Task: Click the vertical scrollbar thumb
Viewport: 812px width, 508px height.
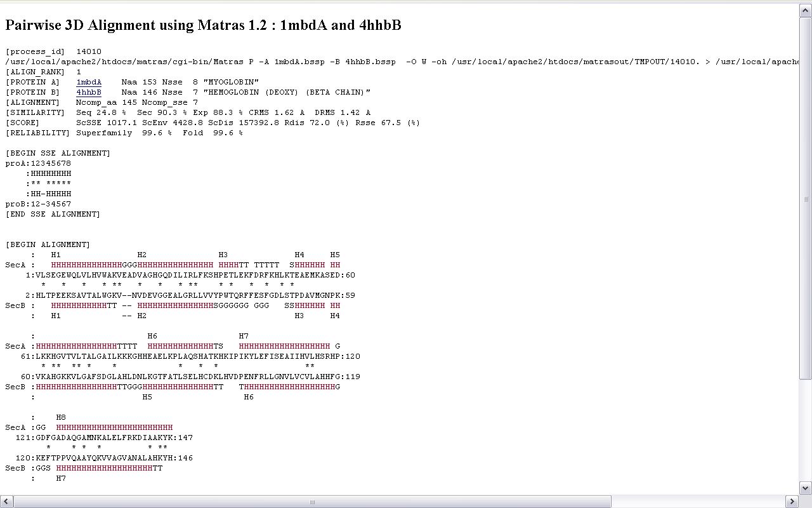Action: (x=806, y=198)
